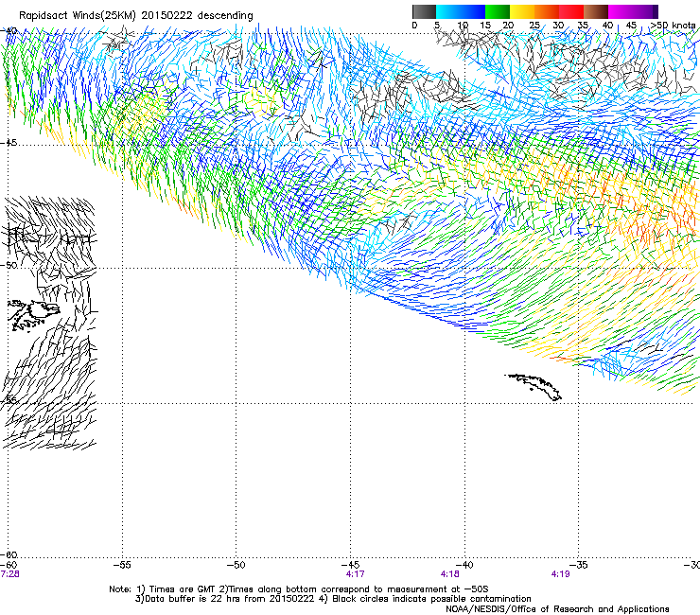Click the South Georgia island outline

click(534, 387)
